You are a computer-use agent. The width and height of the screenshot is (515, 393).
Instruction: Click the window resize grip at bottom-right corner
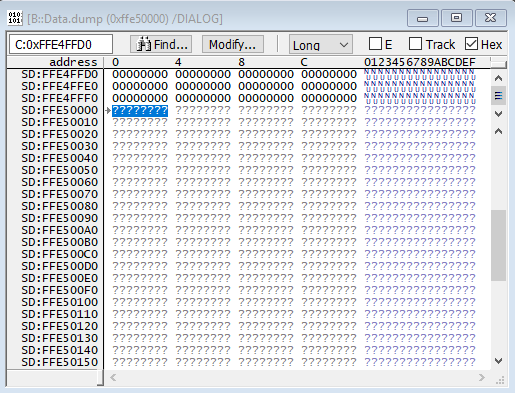(500, 380)
